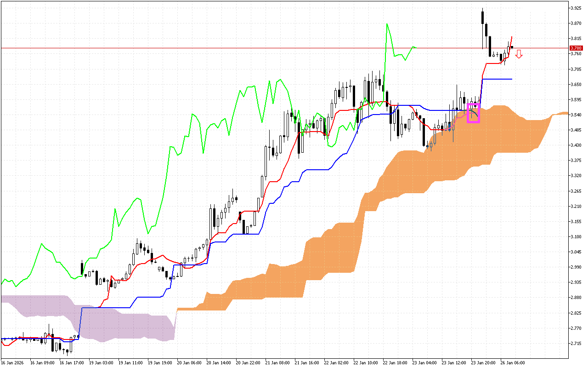
Task: Select the 19 Jan 03:00 time label
Action: (x=101, y=362)
